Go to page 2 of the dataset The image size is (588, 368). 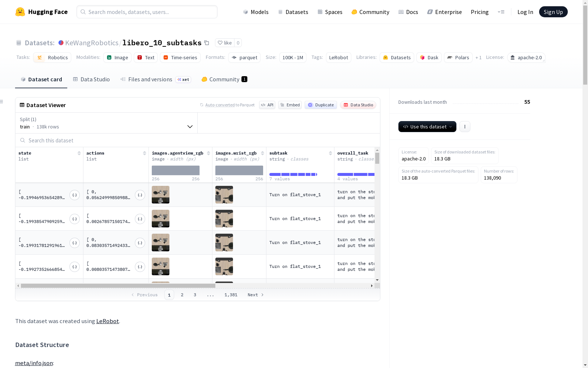pyautogui.click(x=182, y=295)
